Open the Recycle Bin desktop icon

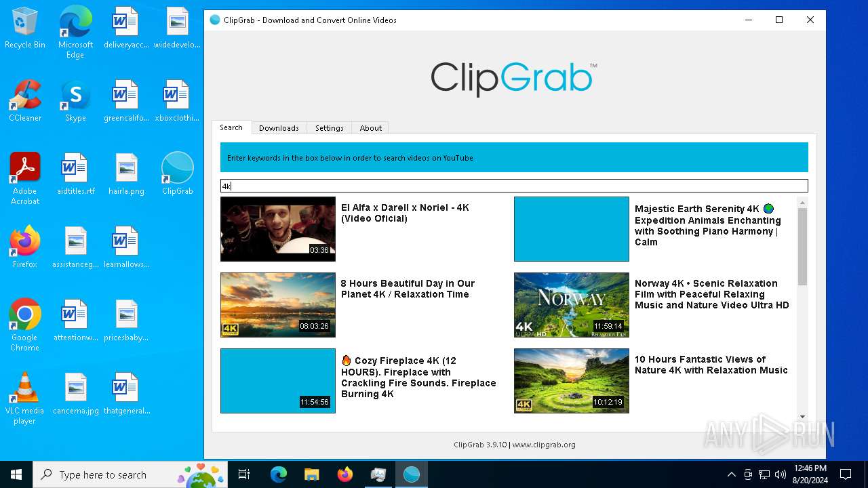tap(25, 28)
